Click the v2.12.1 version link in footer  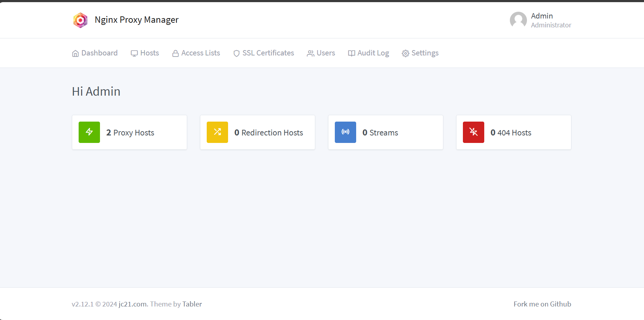83,304
